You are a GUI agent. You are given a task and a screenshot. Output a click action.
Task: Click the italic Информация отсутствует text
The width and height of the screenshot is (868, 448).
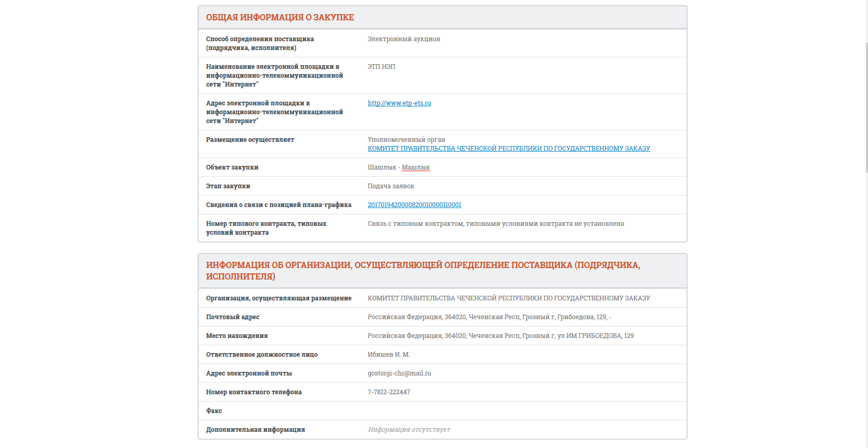(408, 430)
